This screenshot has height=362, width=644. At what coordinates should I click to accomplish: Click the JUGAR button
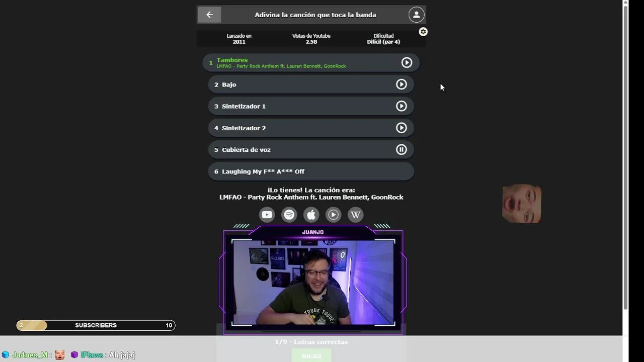311,356
